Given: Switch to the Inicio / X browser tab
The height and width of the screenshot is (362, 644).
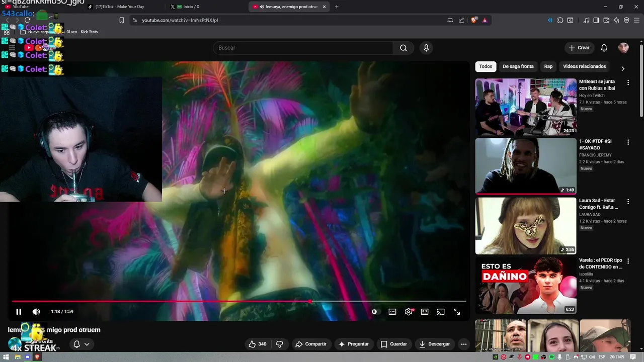Looking at the screenshot, I should (x=191, y=7).
